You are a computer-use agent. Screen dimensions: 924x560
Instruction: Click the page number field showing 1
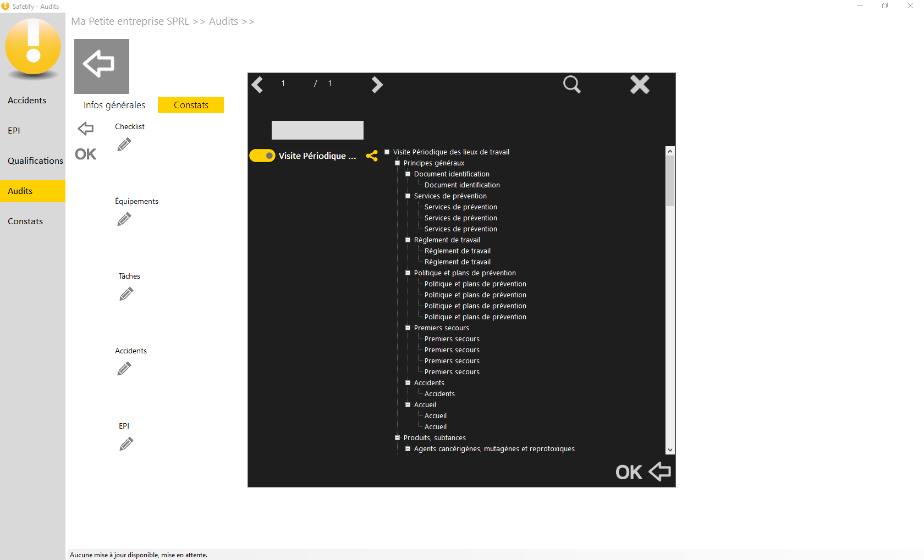pyautogui.click(x=283, y=83)
